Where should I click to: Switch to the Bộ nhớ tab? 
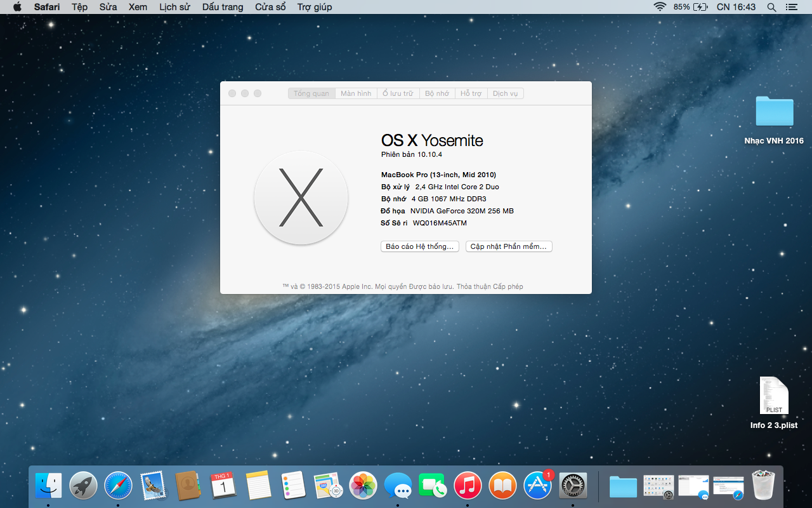[437, 93]
